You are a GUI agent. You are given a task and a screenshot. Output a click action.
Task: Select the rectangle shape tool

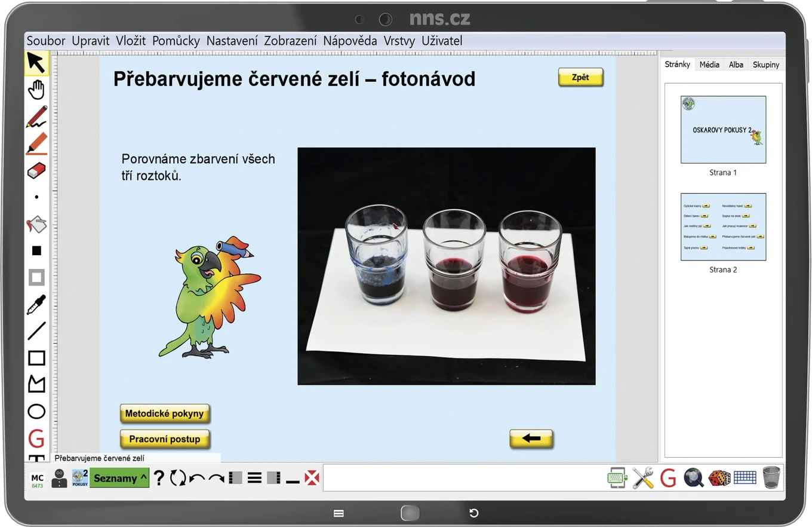36,357
